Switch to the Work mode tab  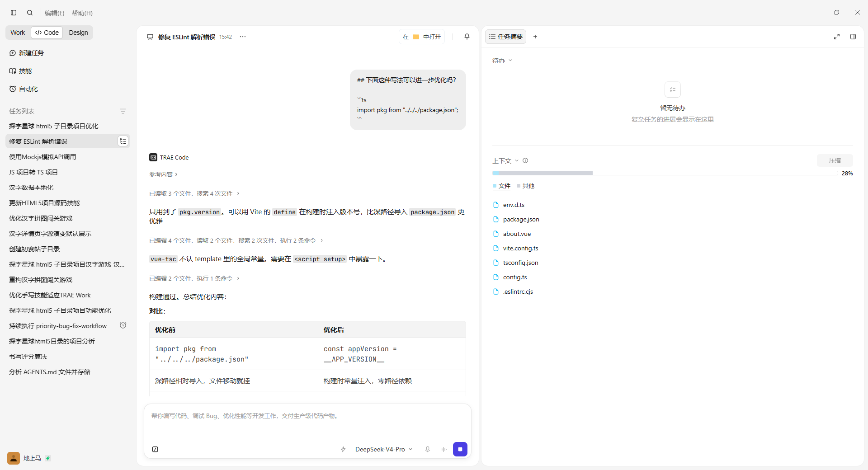18,33
